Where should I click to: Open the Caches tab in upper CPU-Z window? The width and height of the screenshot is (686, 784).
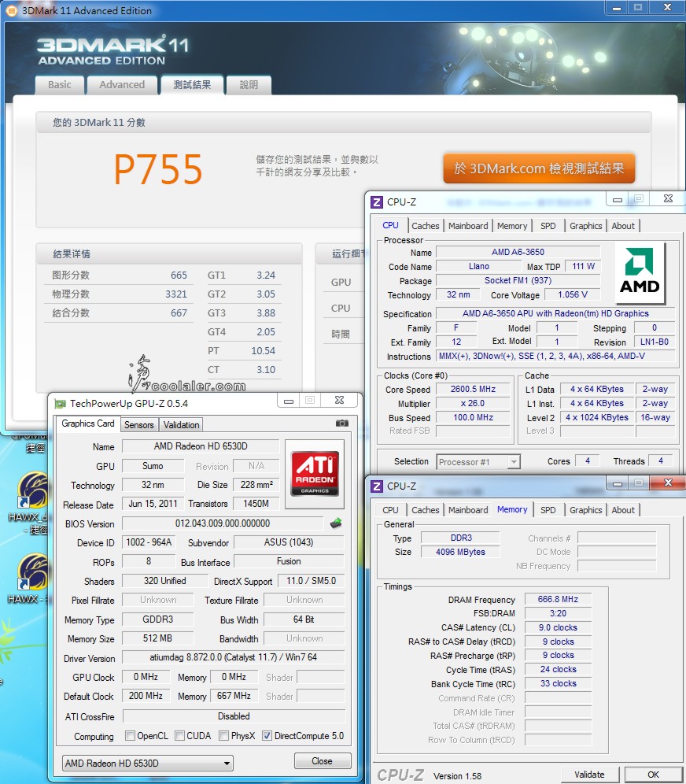click(425, 226)
